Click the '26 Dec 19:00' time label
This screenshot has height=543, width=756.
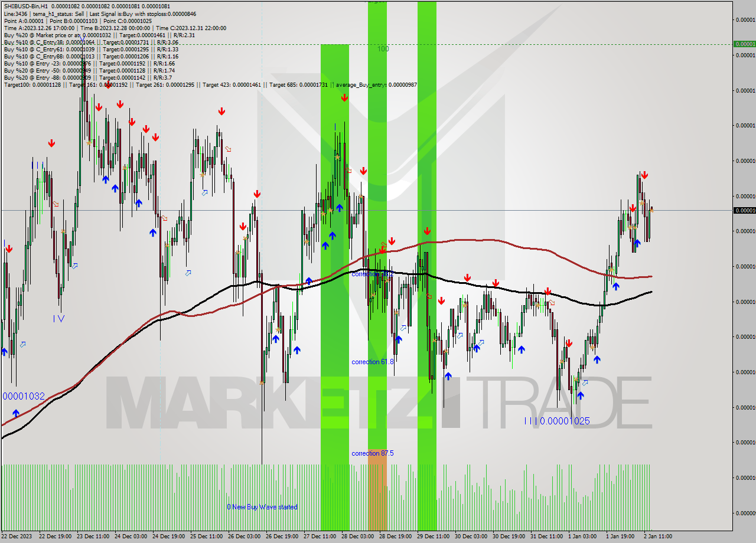(x=282, y=537)
